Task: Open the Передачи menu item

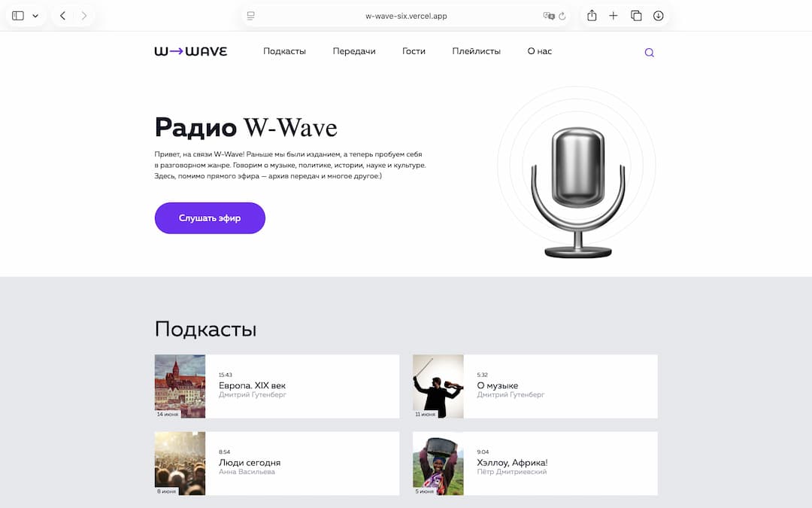Action: (x=354, y=51)
